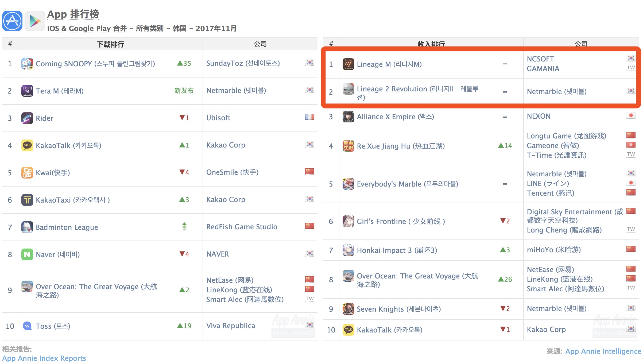Click the French flag beside Ubisoft

point(310,117)
